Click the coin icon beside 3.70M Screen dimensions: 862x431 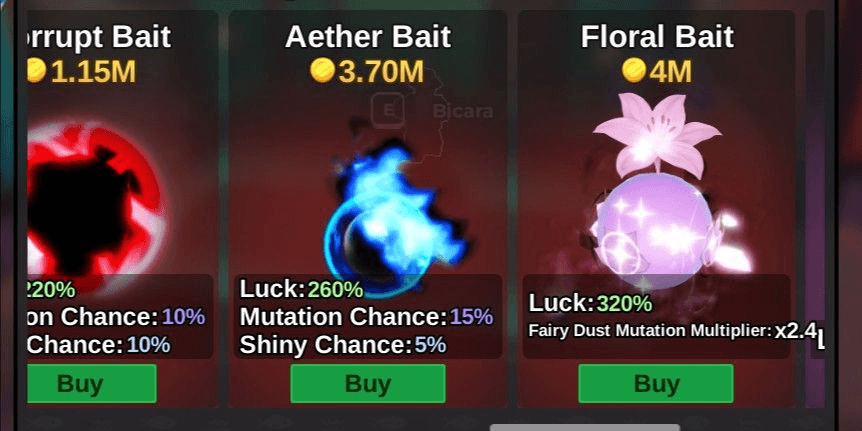click(x=322, y=71)
